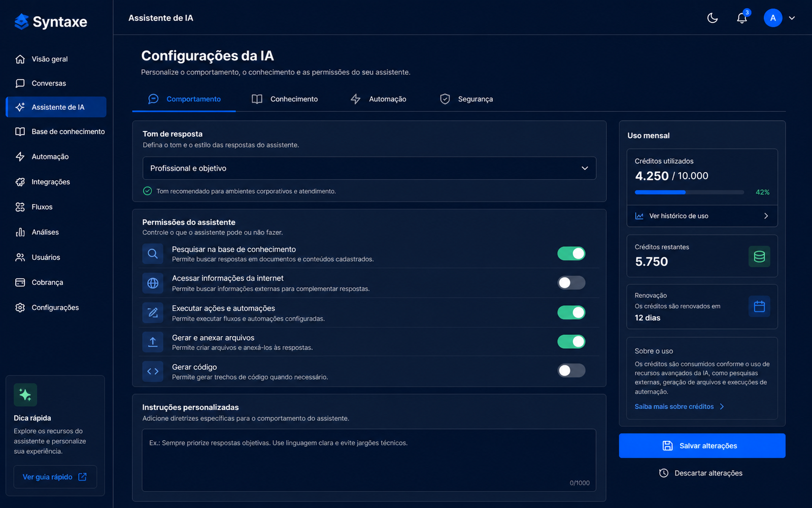Image resolution: width=812 pixels, height=508 pixels.
Task: Open notifications bell icon
Action: pos(742,18)
